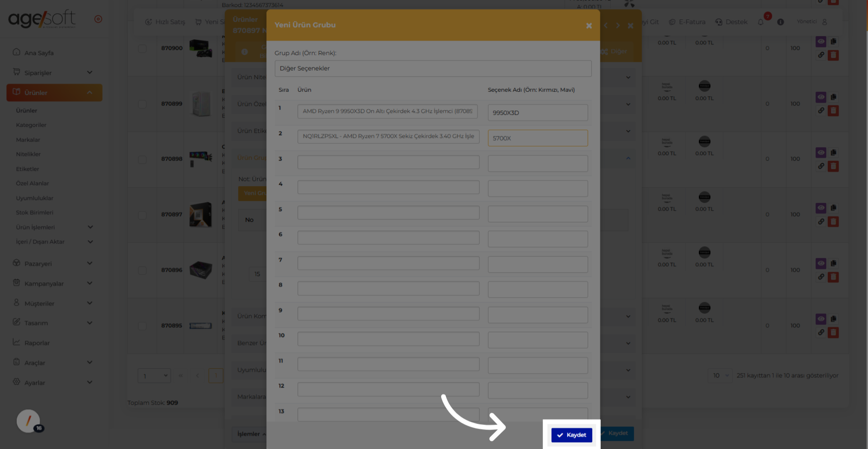868x449 pixels.
Task: Select checkbox for product 870898
Action: [142, 159]
